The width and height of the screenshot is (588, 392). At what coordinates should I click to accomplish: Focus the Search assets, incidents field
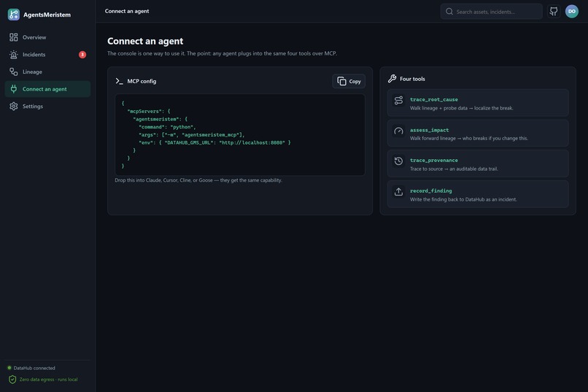491,12
